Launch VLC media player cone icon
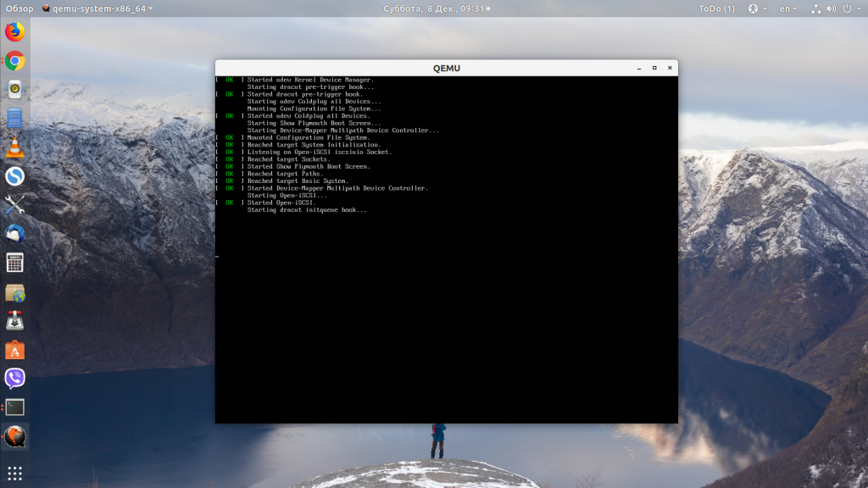868x488 pixels. (x=15, y=147)
